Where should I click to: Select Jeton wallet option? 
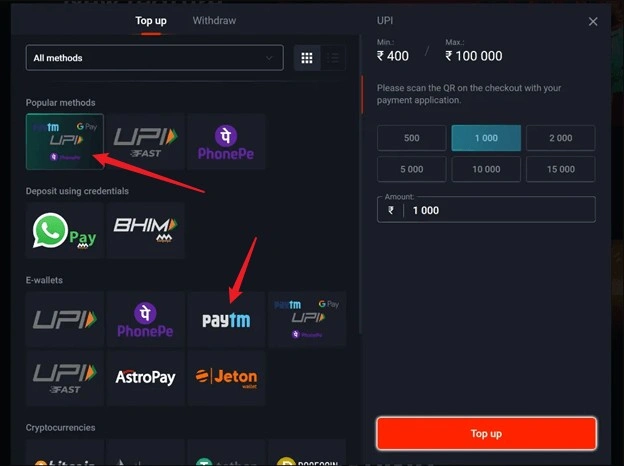click(226, 378)
